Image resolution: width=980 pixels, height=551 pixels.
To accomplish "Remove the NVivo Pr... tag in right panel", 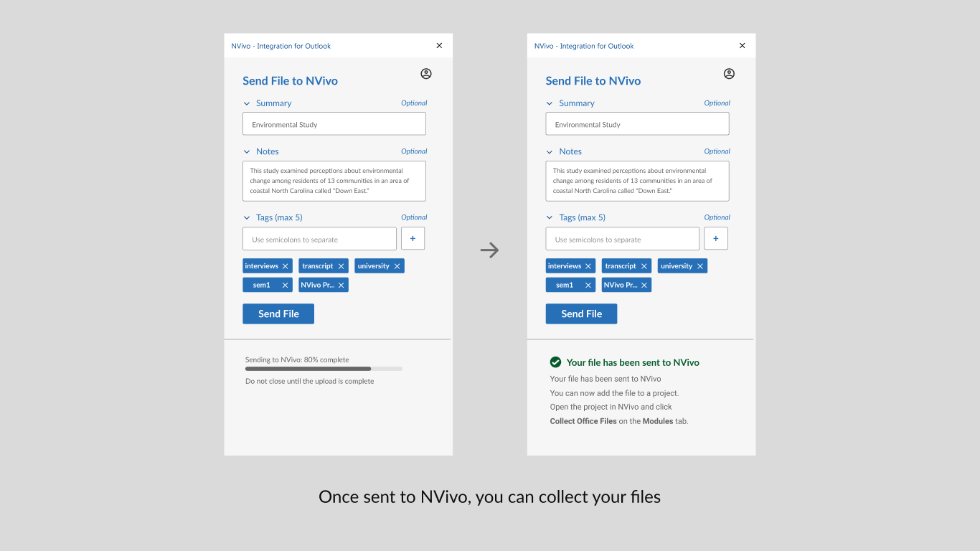I will pos(644,285).
